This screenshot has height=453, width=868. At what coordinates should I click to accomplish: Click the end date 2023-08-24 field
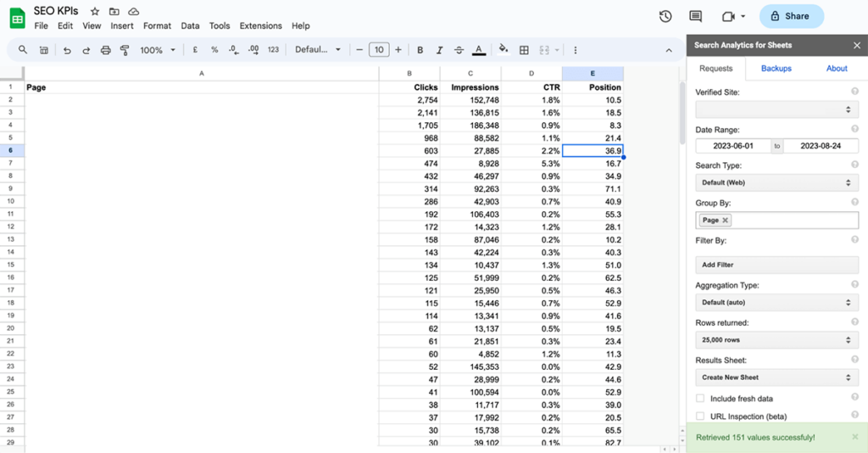[821, 146]
